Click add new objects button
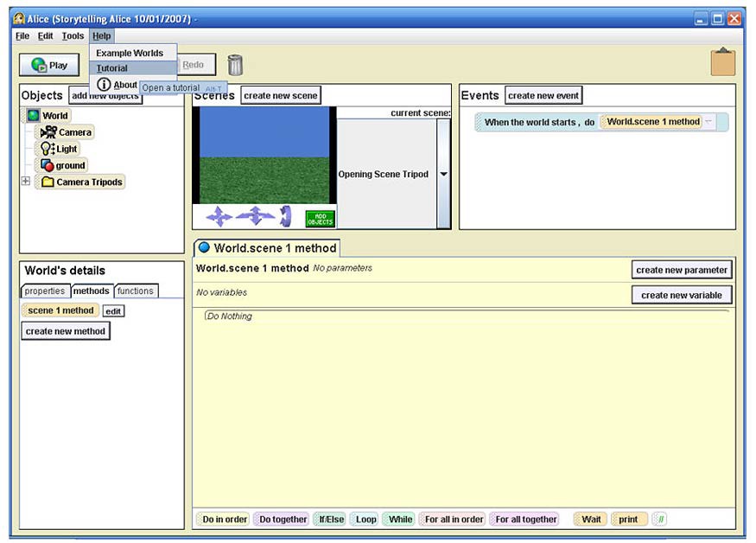This screenshot has height=543, width=756. [x=105, y=96]
